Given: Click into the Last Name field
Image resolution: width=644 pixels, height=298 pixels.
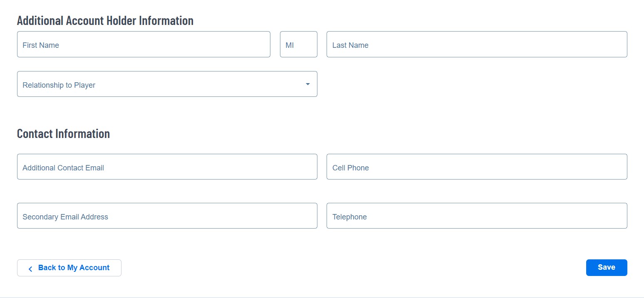Looking at the screenshot, I should click(476, 44).
